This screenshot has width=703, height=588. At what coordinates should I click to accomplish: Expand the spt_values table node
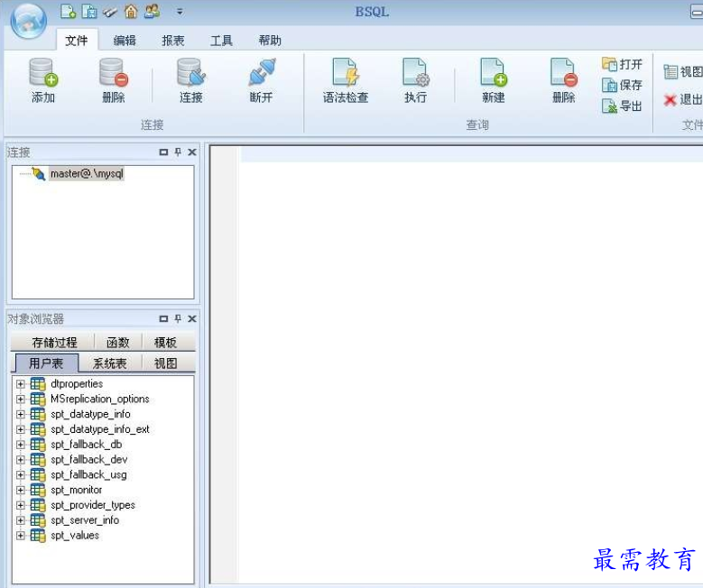[x=20, y=536]
